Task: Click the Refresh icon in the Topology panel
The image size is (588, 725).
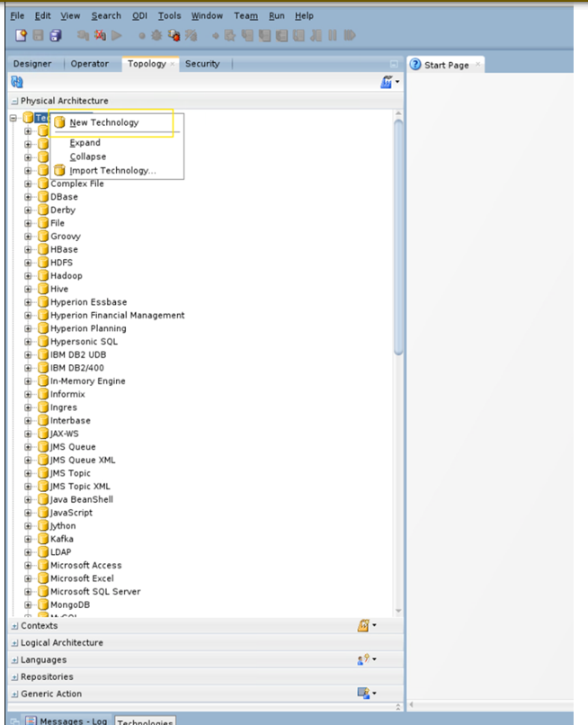Action: tap(17, 82)
